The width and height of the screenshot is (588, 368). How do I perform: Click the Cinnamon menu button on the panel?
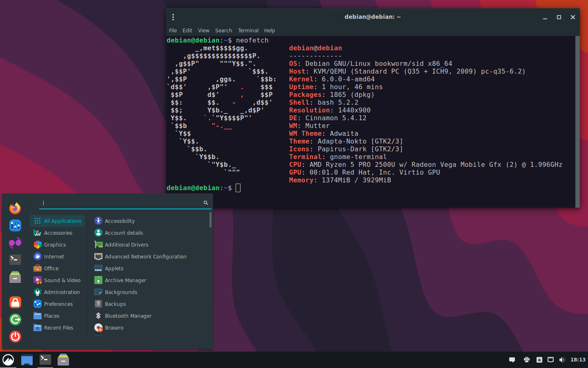pos(8,360)
